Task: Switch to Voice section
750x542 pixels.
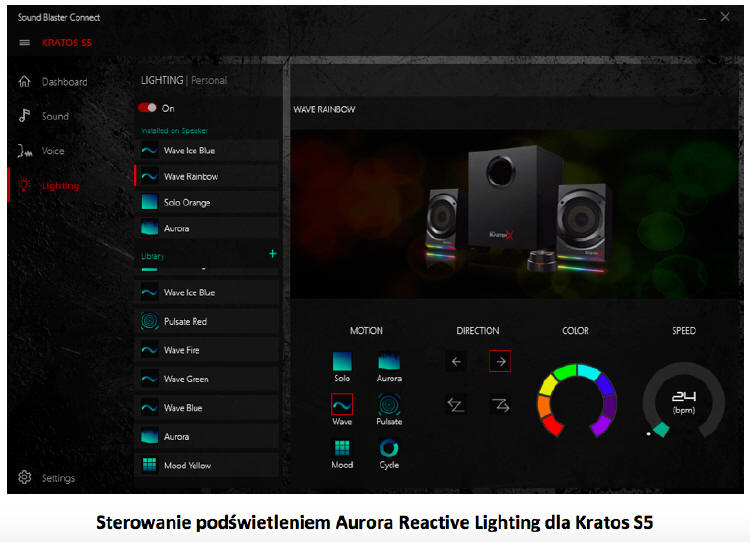Action: pyautogui.click(x=53, y=151)
